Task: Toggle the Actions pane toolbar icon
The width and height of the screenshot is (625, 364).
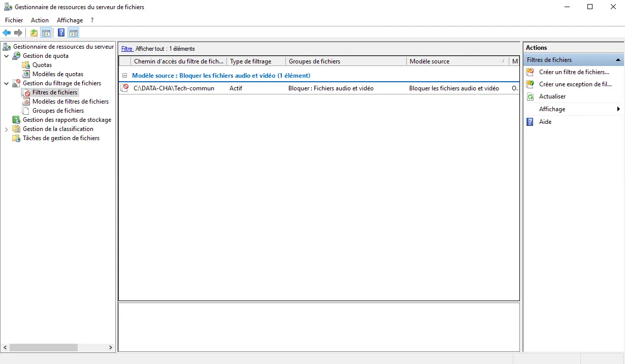Action: pyautogui.click(x=74, y=33)
